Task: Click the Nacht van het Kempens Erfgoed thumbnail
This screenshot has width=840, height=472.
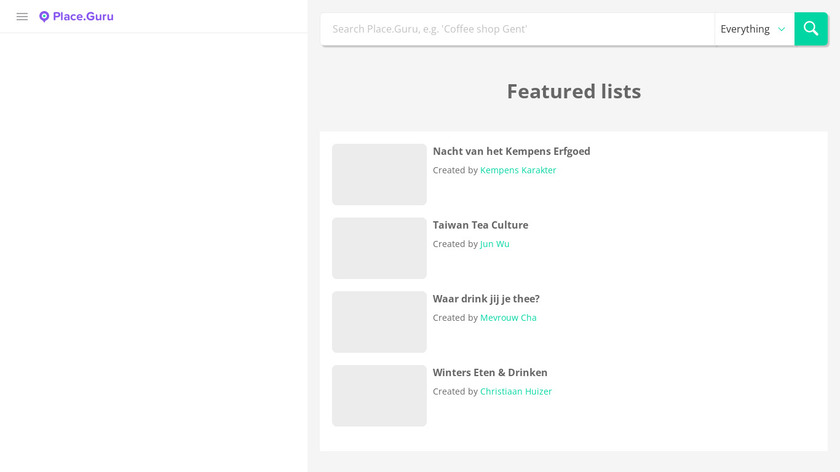Action: tap(379, 175)
